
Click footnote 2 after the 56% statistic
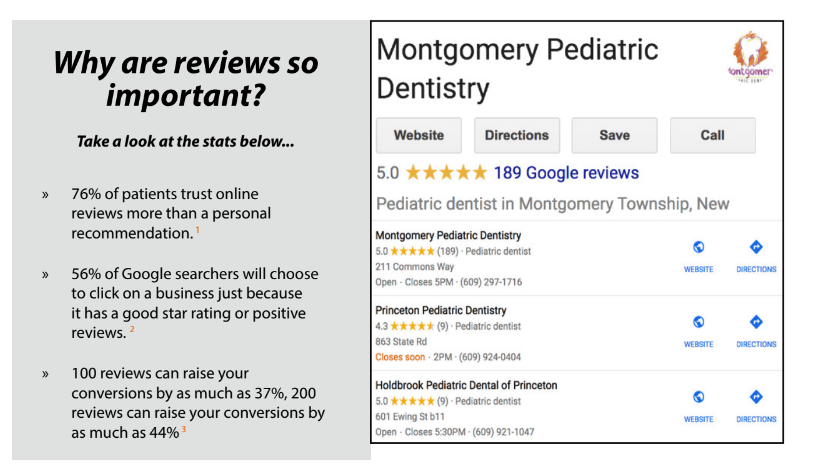(132, 329)
